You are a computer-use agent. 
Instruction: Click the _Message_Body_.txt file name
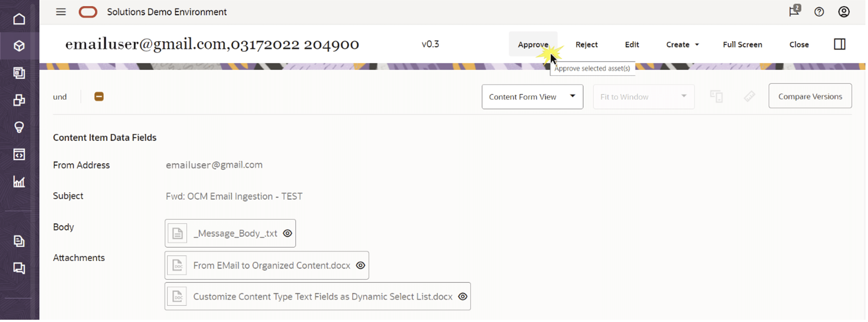[235, 233]
